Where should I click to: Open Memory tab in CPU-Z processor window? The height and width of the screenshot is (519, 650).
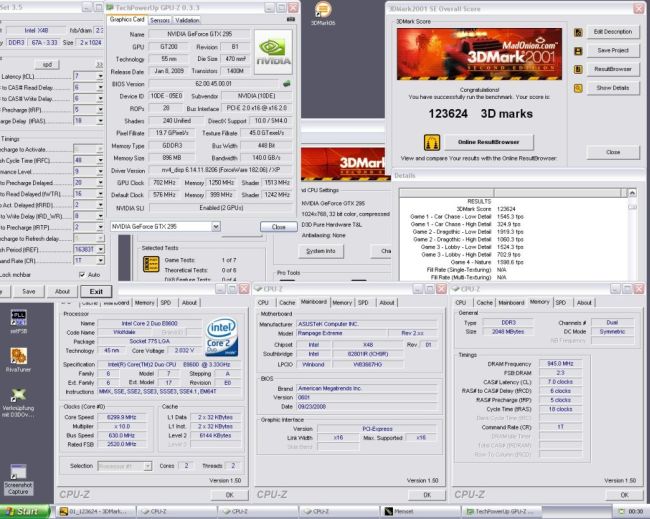coord(144,303)
